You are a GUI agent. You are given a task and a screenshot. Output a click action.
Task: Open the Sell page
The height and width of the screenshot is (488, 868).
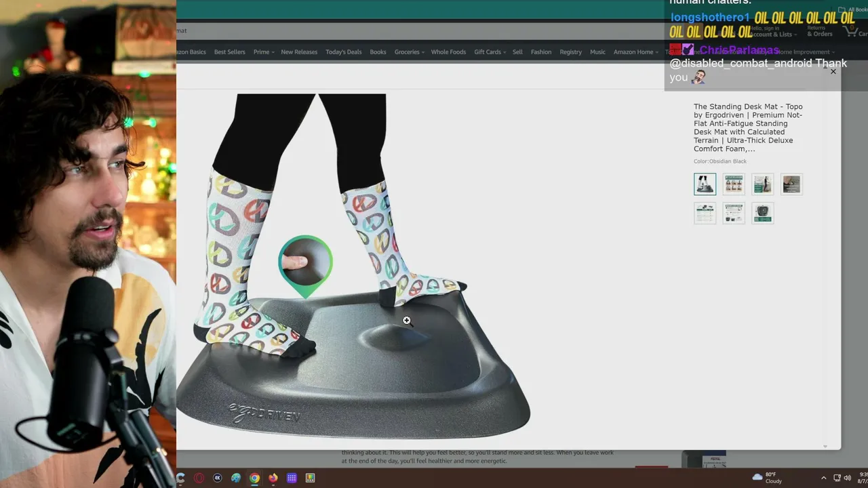point(517,52)
